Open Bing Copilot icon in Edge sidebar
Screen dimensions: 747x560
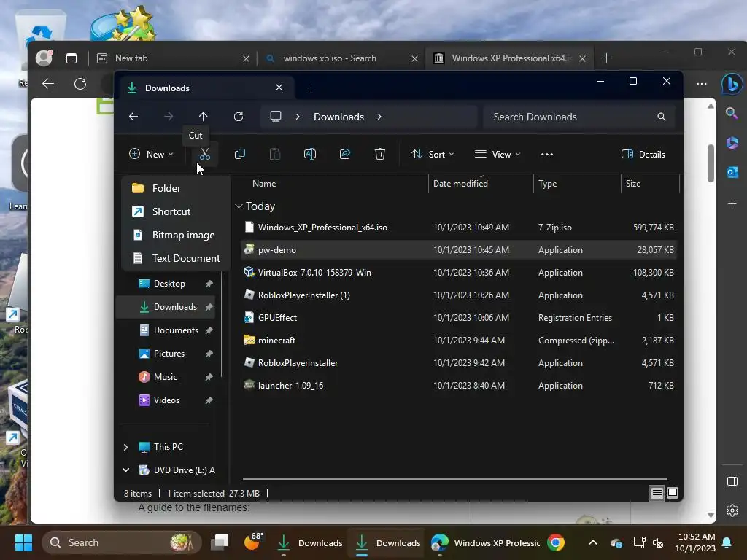tap(732, 85)
